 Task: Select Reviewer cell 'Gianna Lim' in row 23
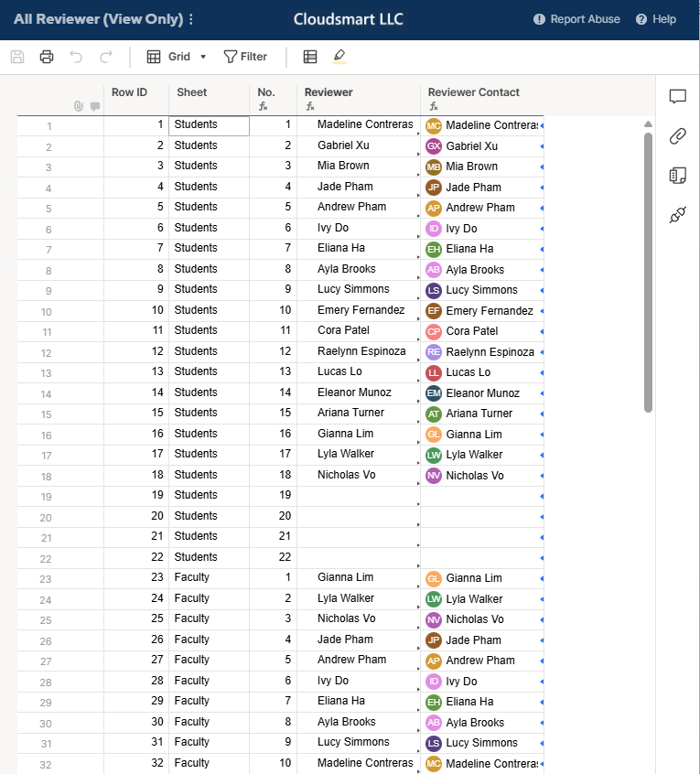point(359,578)
